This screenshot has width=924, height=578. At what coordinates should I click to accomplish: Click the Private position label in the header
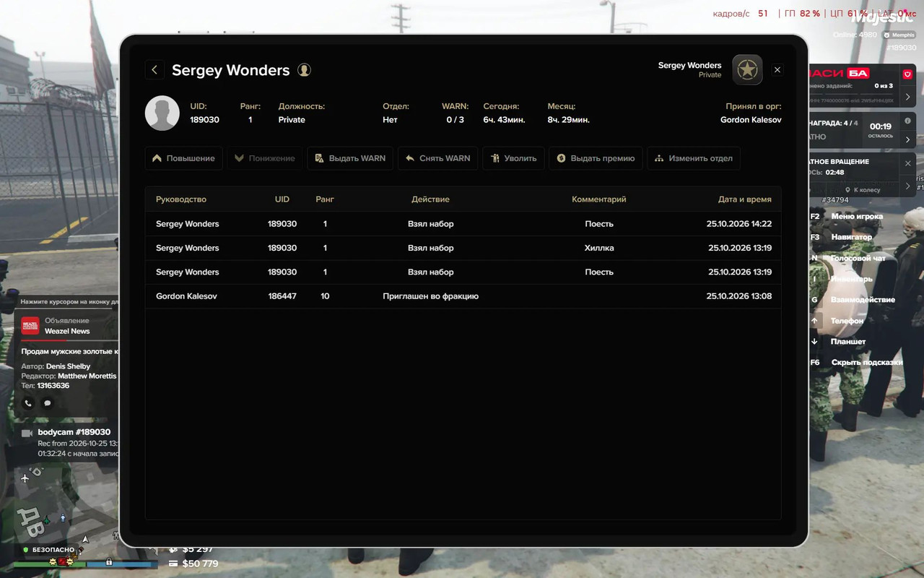pos(292,120)
